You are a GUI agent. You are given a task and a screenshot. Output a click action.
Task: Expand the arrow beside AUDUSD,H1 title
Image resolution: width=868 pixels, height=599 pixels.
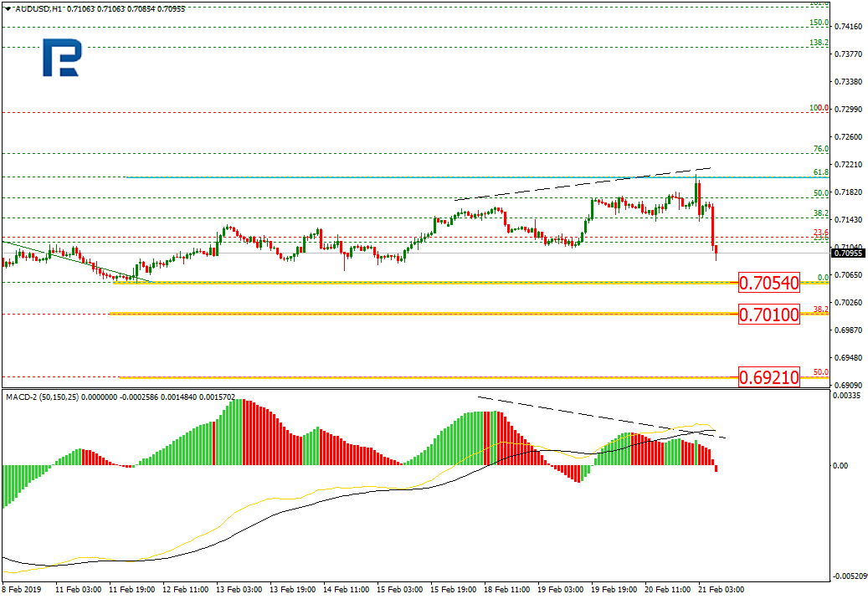[x=8, y=8]
